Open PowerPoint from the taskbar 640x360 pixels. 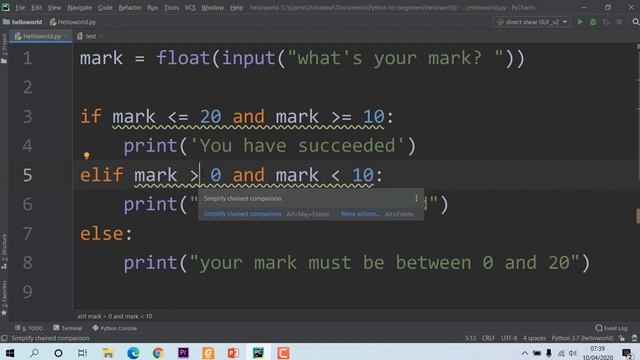click(x=233, y=353)
